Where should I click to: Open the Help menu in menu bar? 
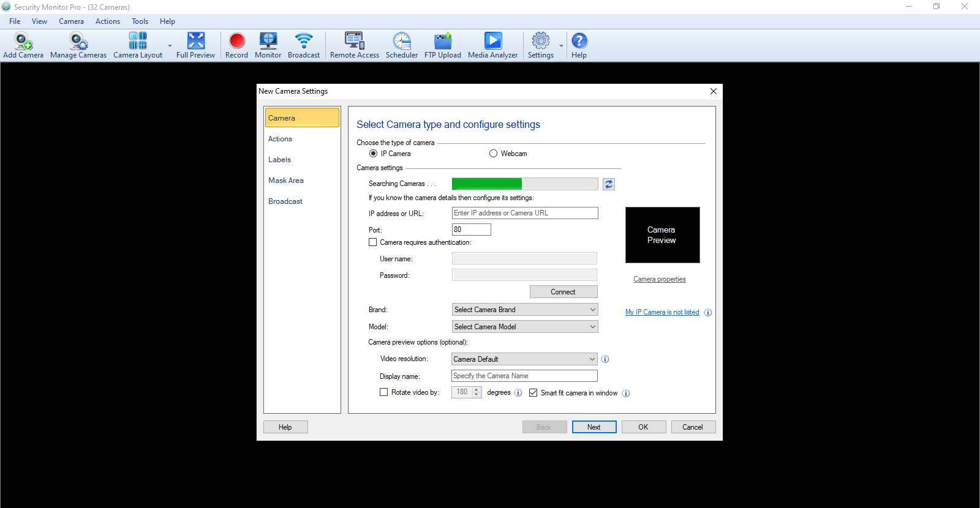(x=167, y=21)
